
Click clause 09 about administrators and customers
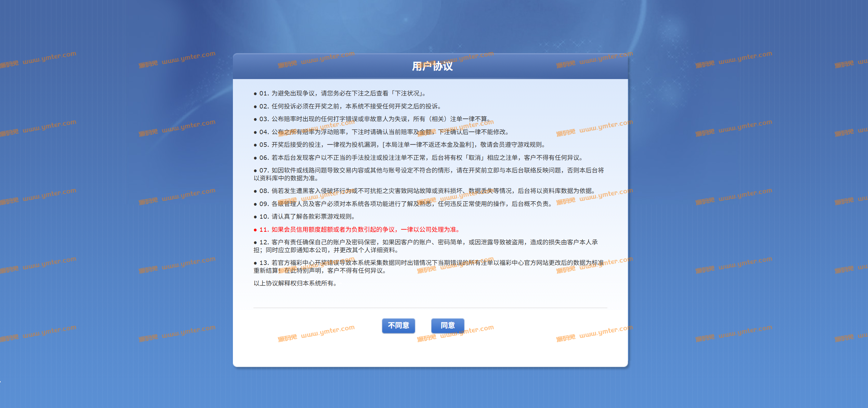click(404, 204)
